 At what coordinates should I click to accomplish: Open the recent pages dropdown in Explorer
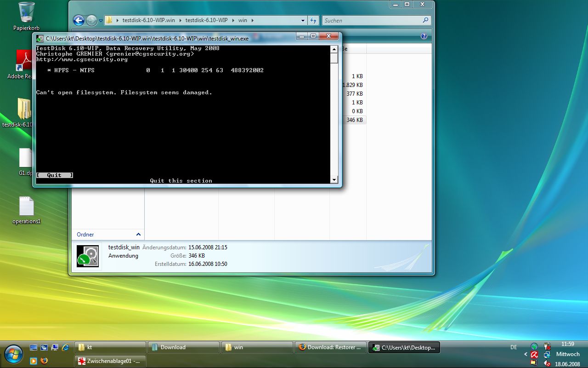pos(101,21)
